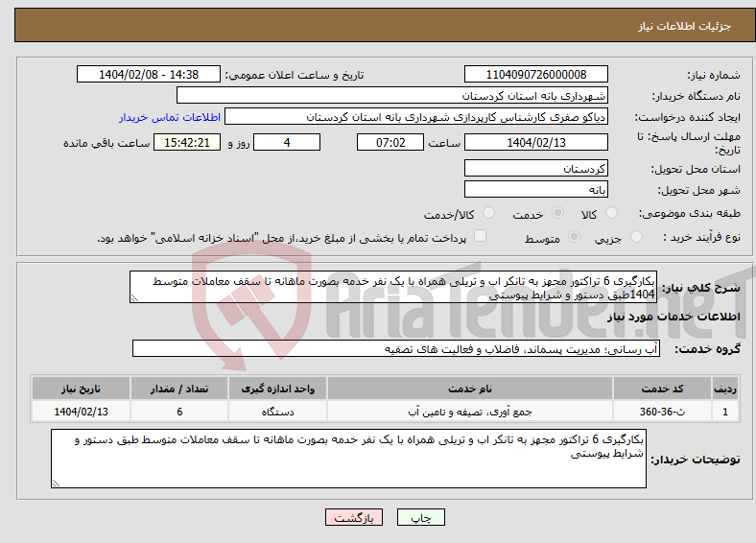Click the ساعت field showing 07:02
The image size is (756, 543).
click(x=390, y=142)
